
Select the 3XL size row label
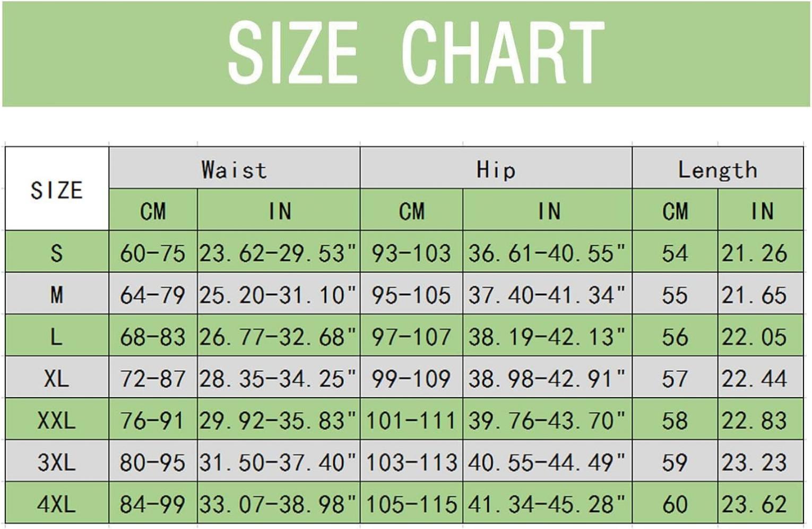(x=57, y=461)
